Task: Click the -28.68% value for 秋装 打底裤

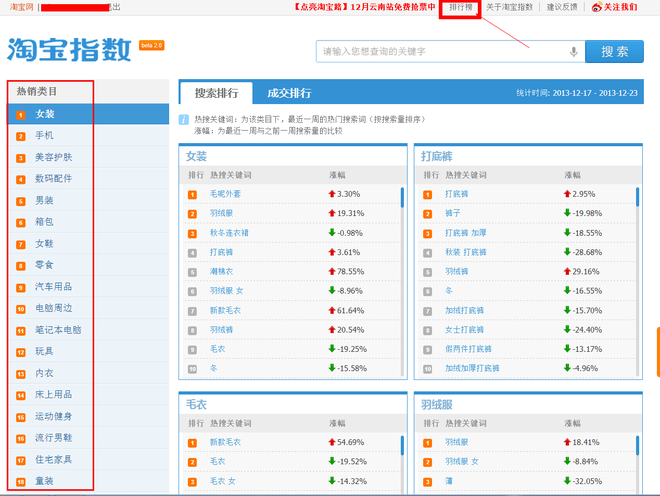Action: pos(587,252)
